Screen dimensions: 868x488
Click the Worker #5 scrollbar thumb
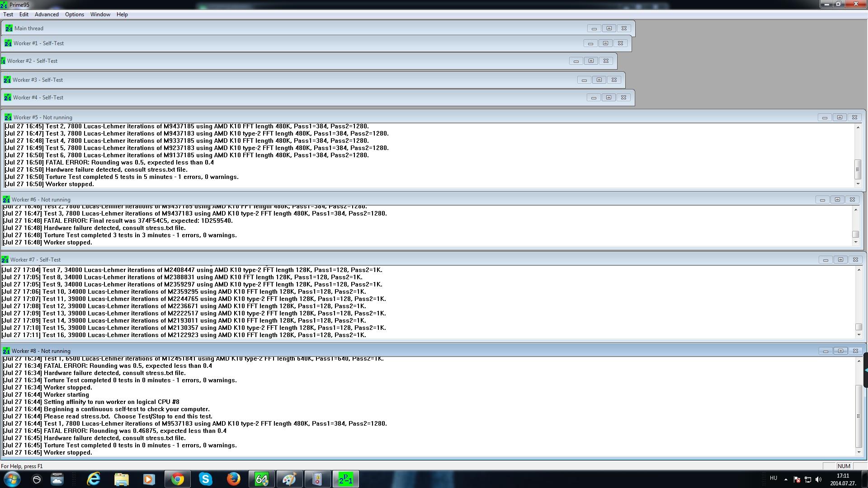coord(858,169)
